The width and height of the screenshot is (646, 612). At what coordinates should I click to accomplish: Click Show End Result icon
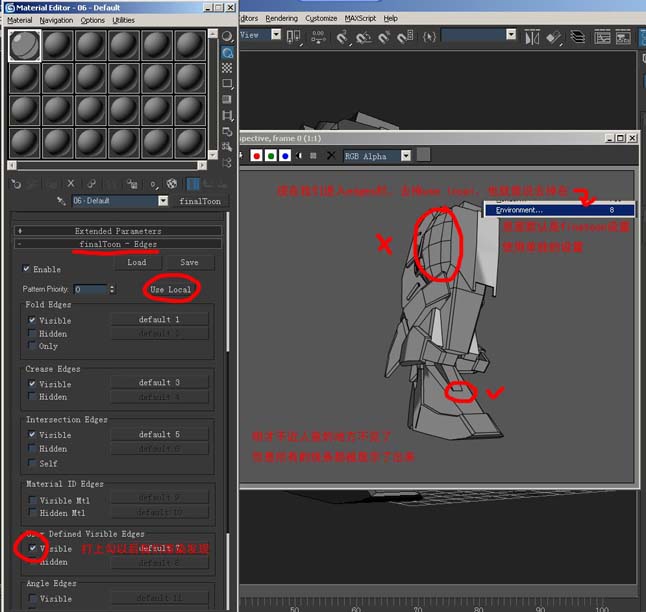[193, 184]
